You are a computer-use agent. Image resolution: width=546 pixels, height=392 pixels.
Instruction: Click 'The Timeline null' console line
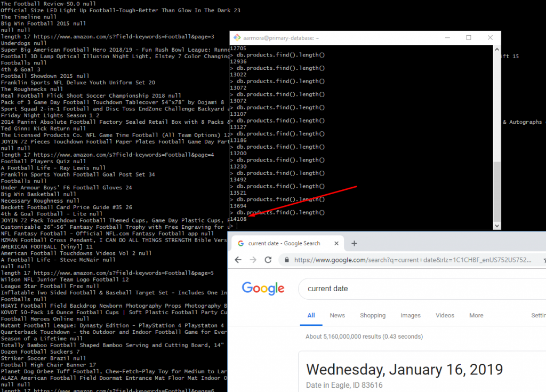pyautogui.click(x=29, y=17)
